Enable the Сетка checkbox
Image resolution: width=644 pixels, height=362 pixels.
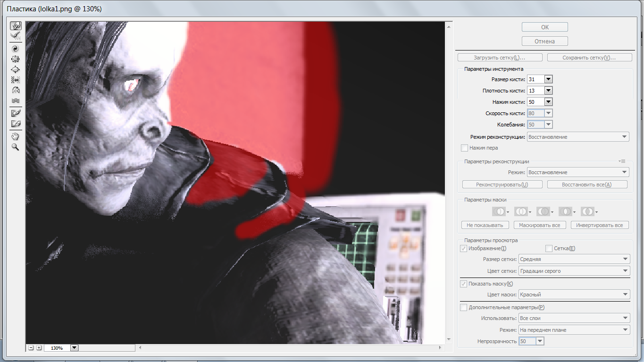tap(549, 248)
